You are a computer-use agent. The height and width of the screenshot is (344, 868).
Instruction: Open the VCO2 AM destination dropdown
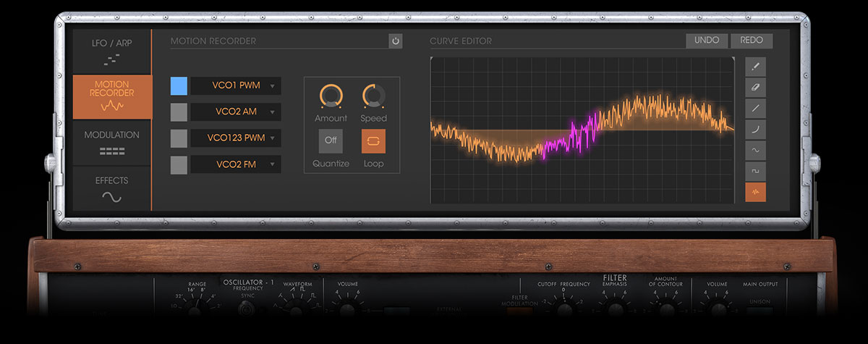click(x=236, y=112)
